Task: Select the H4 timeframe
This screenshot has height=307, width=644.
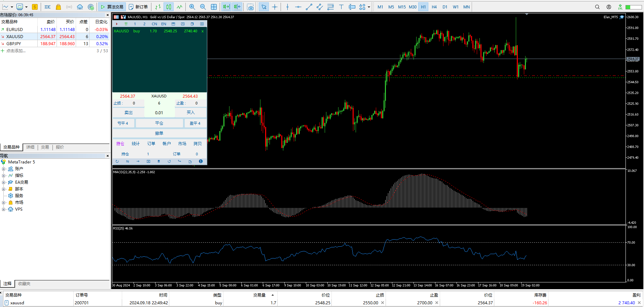Action: click(434, 7)
